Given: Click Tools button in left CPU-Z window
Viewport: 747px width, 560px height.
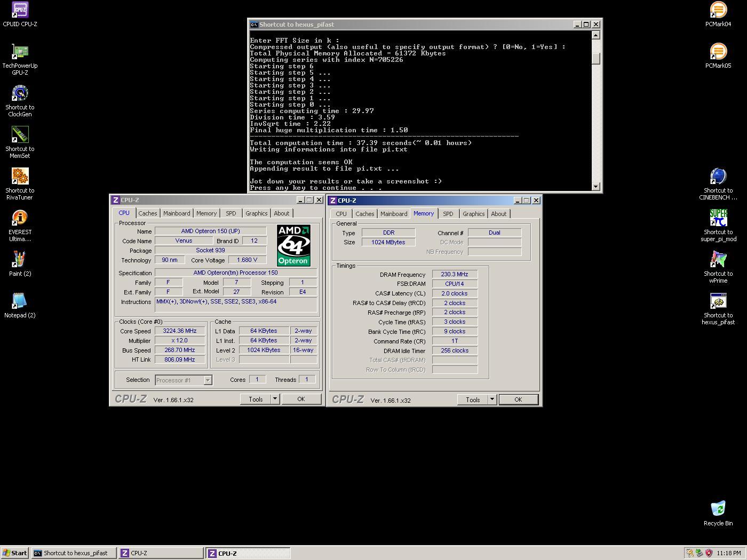Looking at the screenshot, I should pos(256,399).
